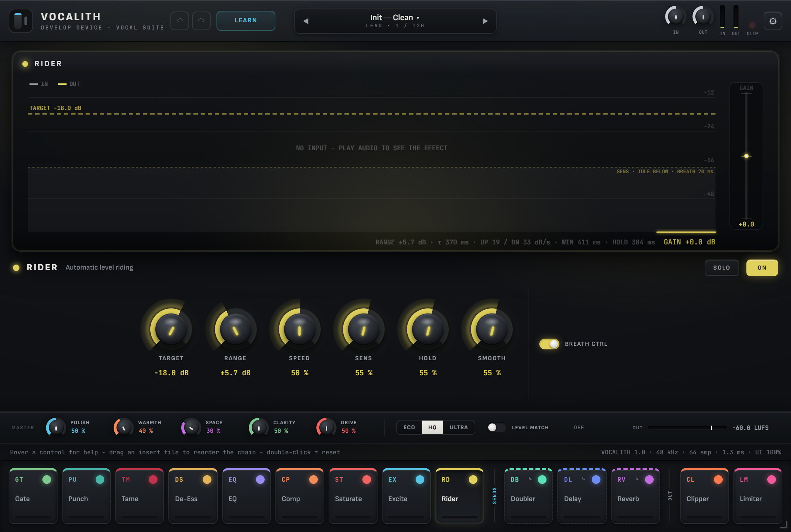Select the Punch insert tile
The height and width of the screenshot is (532, 791).
pyautogui.click(x=86, y=496)
